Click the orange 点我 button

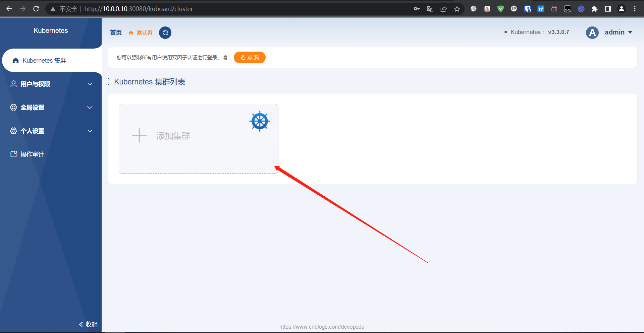pyautogui.click(x=250, y=58)
